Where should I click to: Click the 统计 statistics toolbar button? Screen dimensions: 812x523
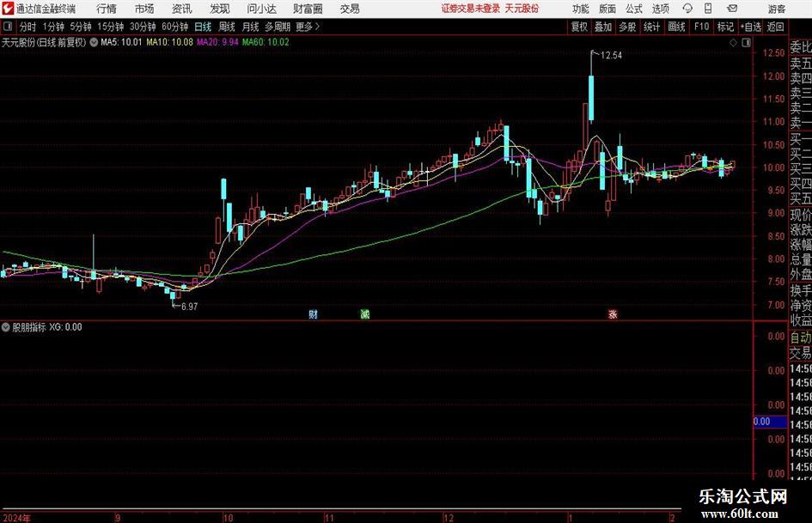click(651, 27)
